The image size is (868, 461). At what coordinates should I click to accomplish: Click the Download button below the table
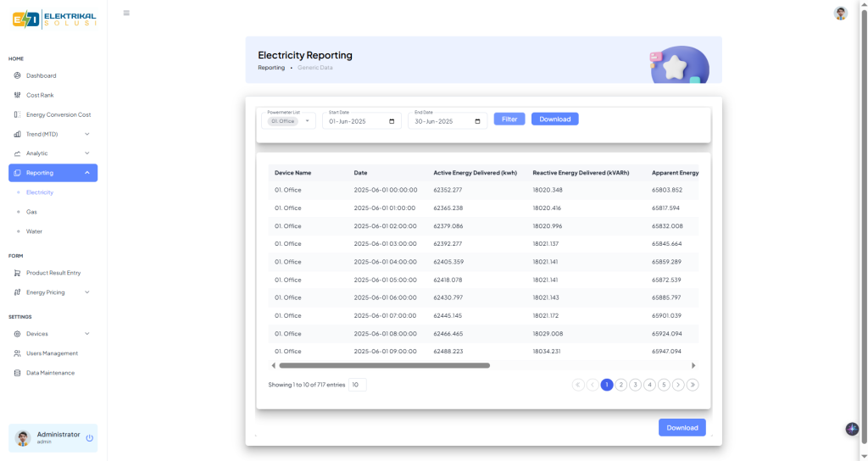tap(682, 428)
